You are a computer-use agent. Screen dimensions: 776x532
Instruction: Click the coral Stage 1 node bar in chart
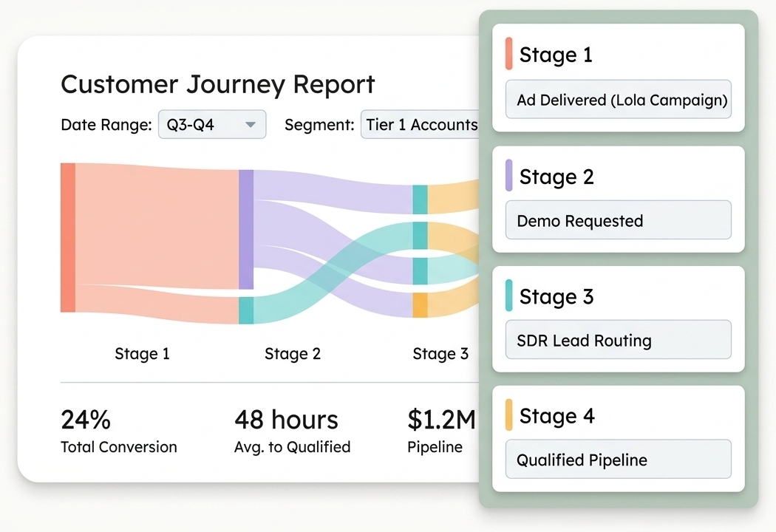(68, 237)
